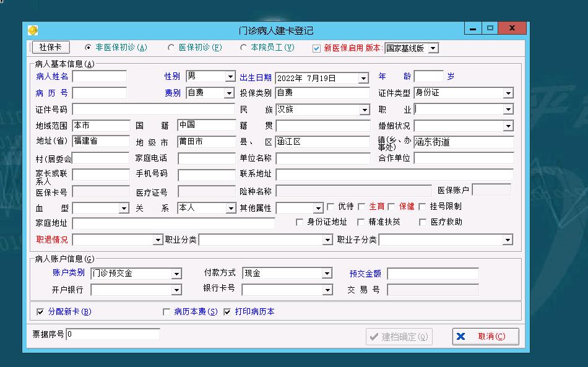The height and width of the screenshot is (367, 588).
Task: Open the 证件类型 dropdown
Action: (508, 93)
